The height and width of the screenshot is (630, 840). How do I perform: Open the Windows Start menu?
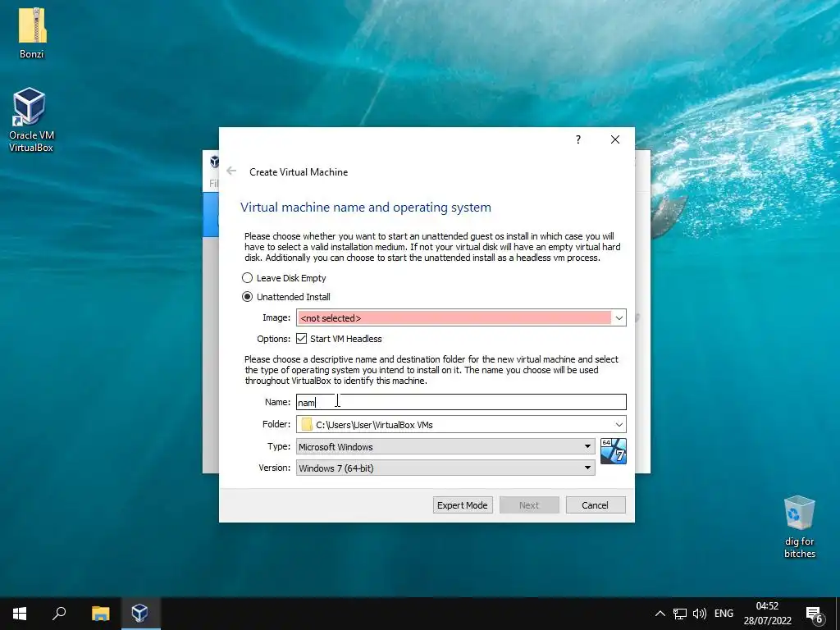point(20,614)
